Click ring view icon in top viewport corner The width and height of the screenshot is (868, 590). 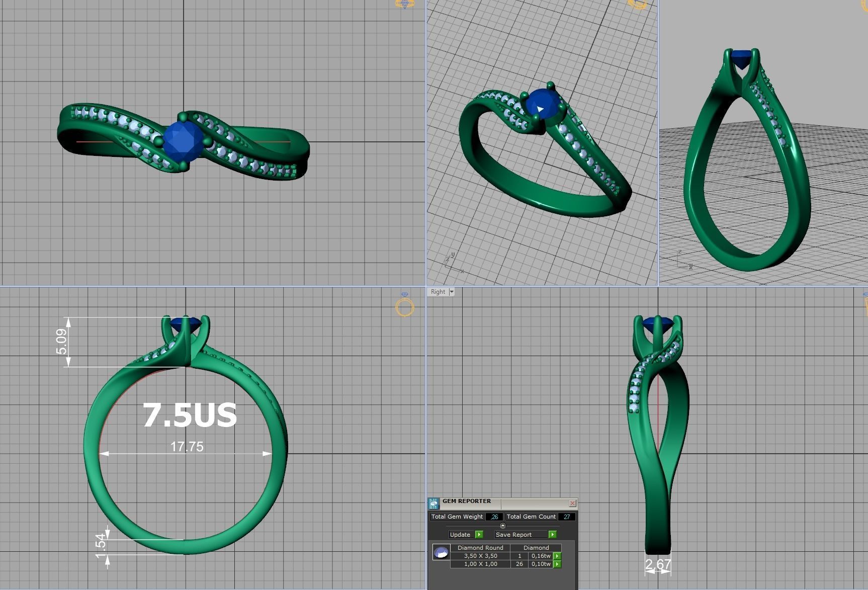[405, 4]
